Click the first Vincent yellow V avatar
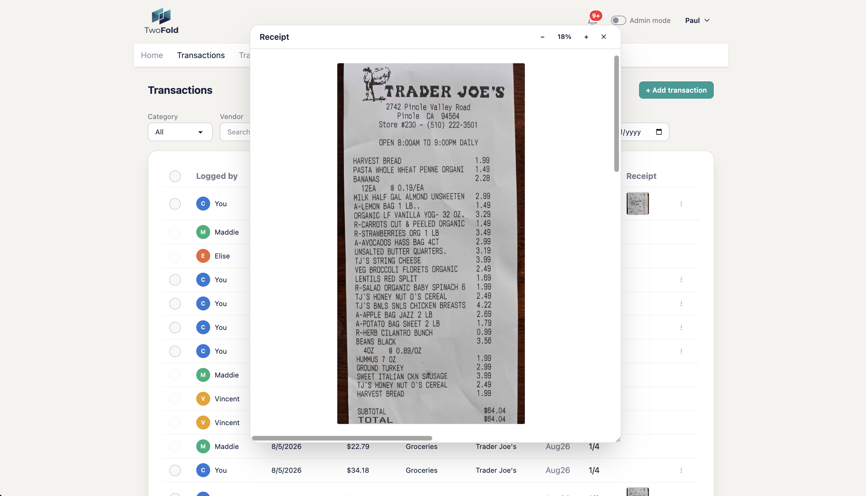 tap(203, 398)
